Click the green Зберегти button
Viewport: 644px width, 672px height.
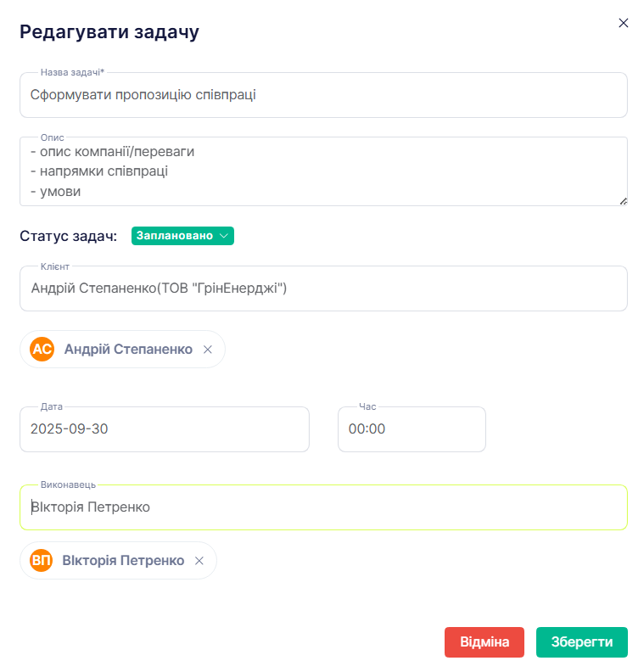582,642
